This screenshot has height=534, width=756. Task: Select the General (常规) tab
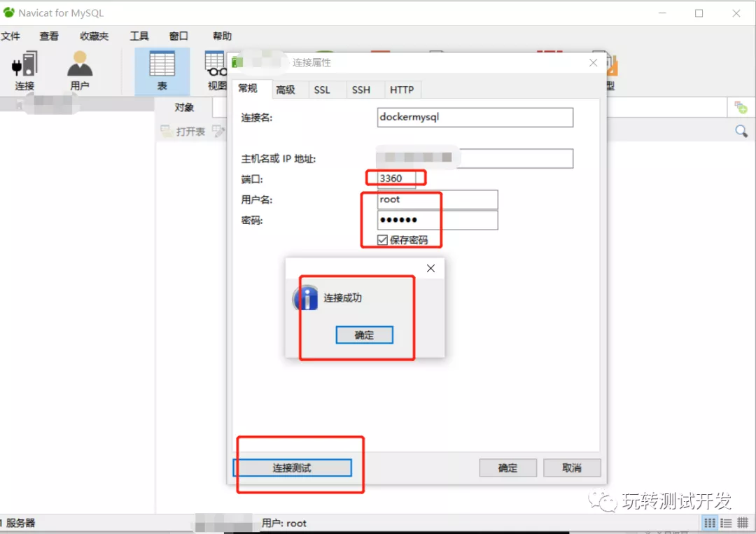[x=248, y=89]
